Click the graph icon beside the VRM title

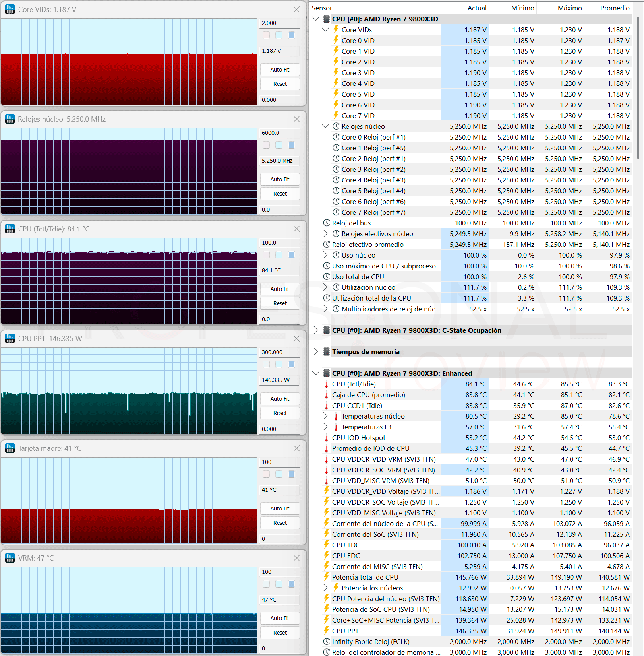tap(10, 558)
